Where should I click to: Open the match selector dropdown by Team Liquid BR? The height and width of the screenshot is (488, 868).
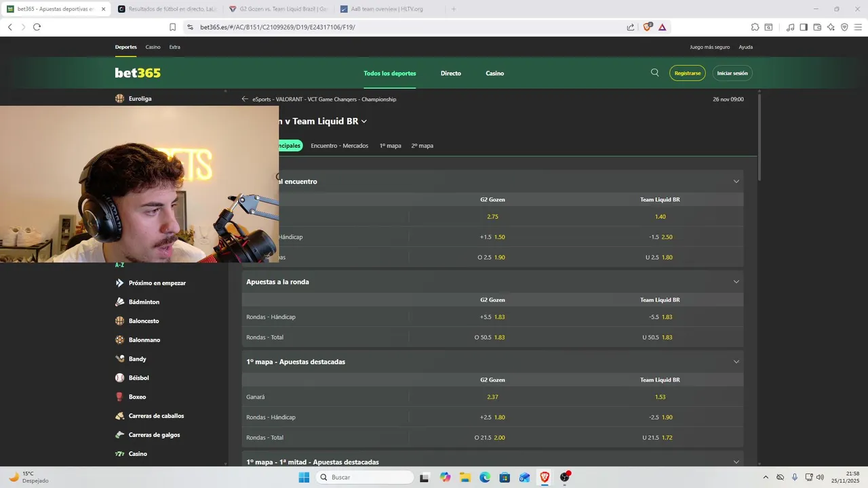tap(364, 121)
